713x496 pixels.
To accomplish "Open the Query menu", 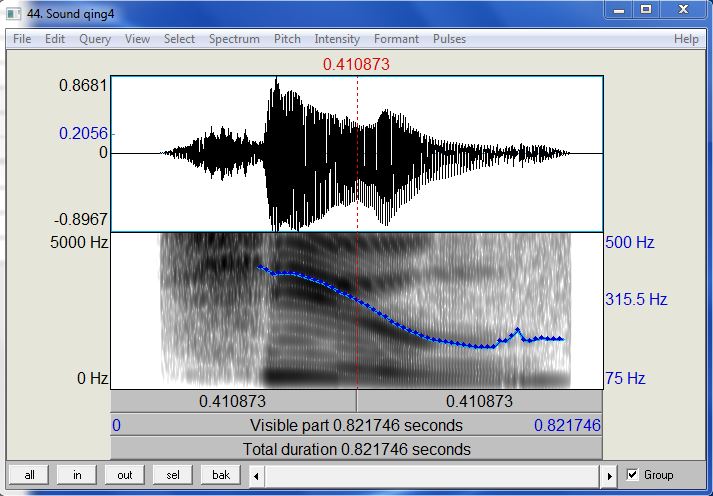I will [95, 39].
